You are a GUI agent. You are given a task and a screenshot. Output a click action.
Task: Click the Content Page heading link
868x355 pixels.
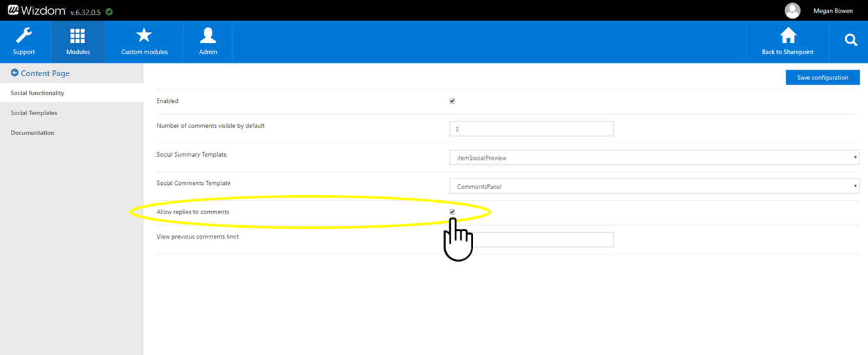[x=45, y=73]
